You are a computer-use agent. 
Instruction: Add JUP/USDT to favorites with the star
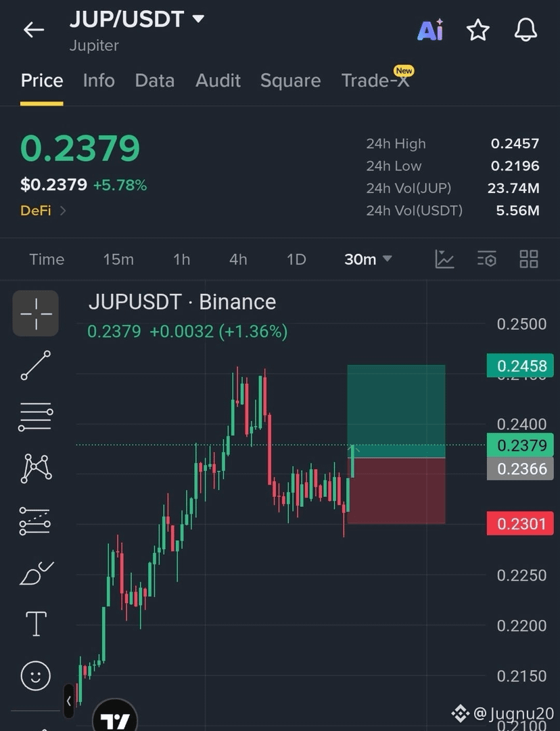click(478, 30)
